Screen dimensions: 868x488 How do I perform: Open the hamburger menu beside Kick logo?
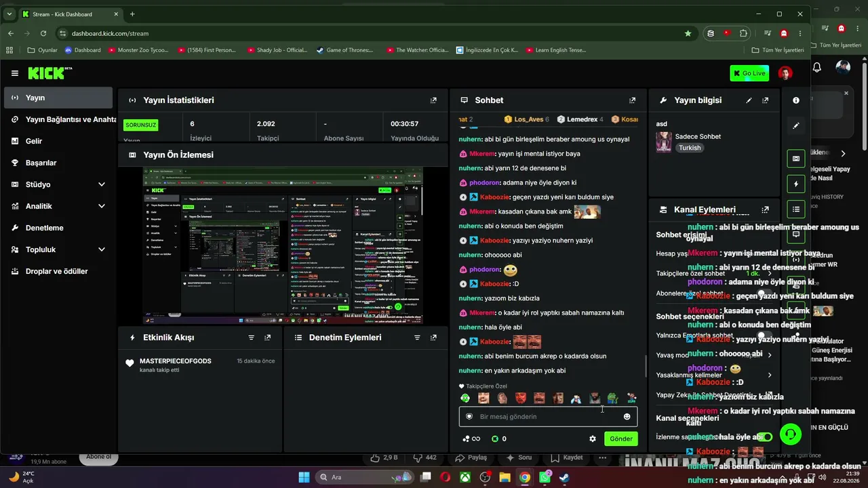point(15,73)
